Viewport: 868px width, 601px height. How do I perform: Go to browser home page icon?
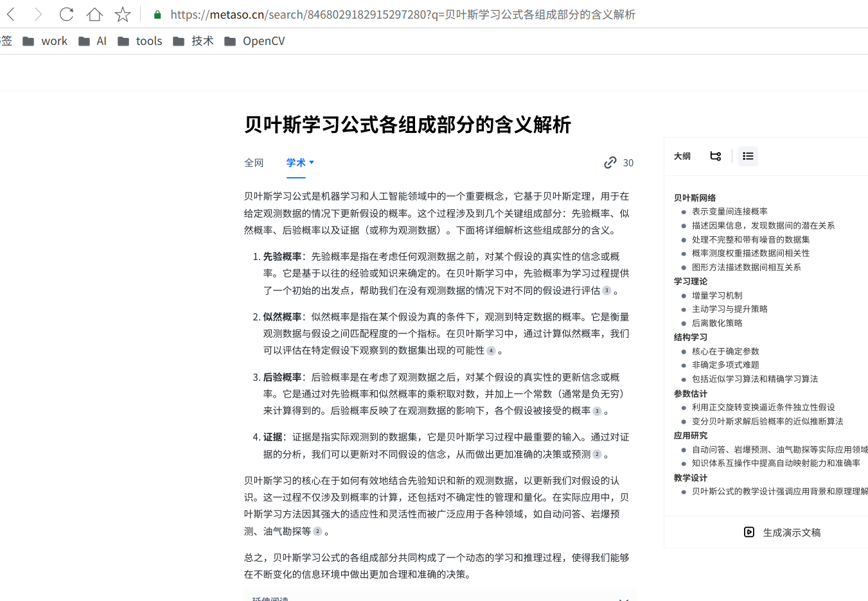(94, 14)
